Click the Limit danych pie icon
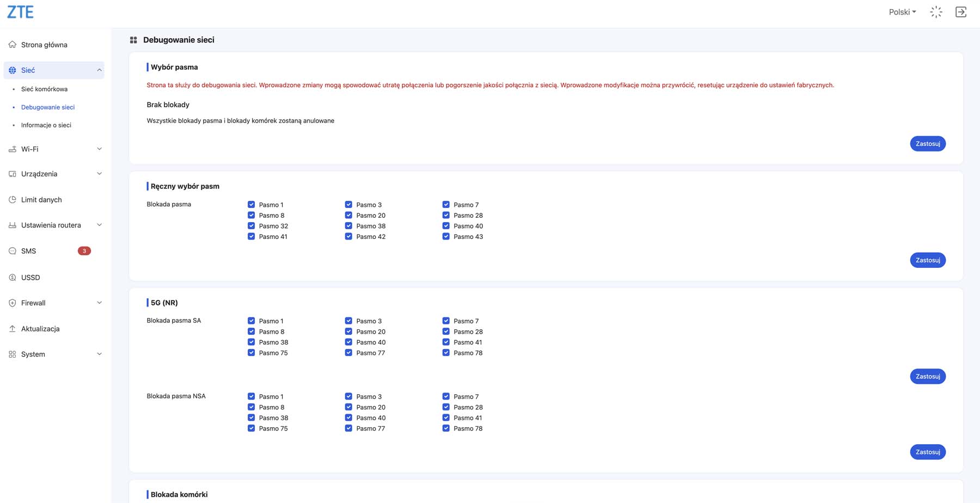 click(x=13, y=200)
